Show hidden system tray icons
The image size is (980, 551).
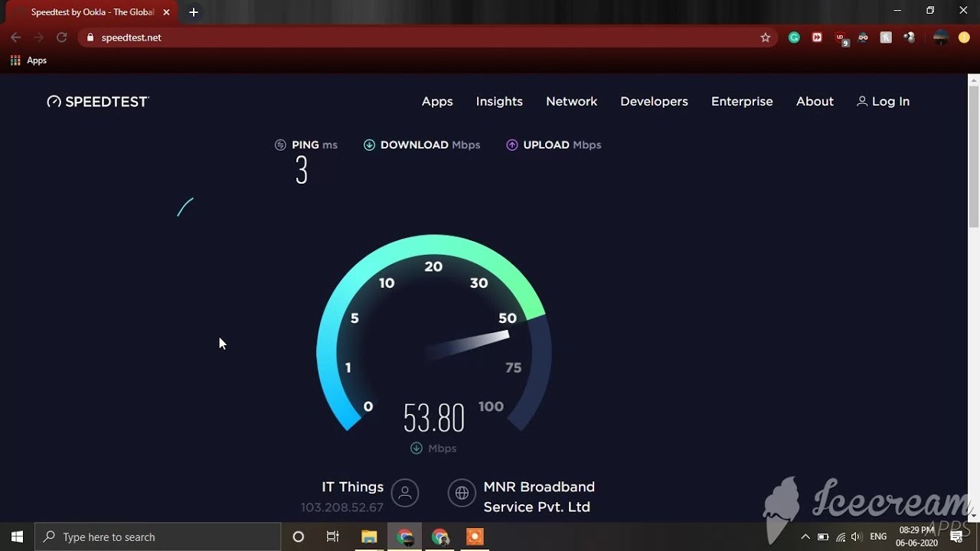click(805, 536)
